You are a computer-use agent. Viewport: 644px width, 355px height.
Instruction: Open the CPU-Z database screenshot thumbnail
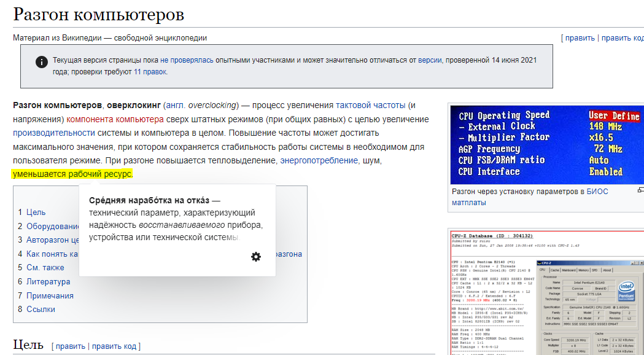tap(547, 292)
